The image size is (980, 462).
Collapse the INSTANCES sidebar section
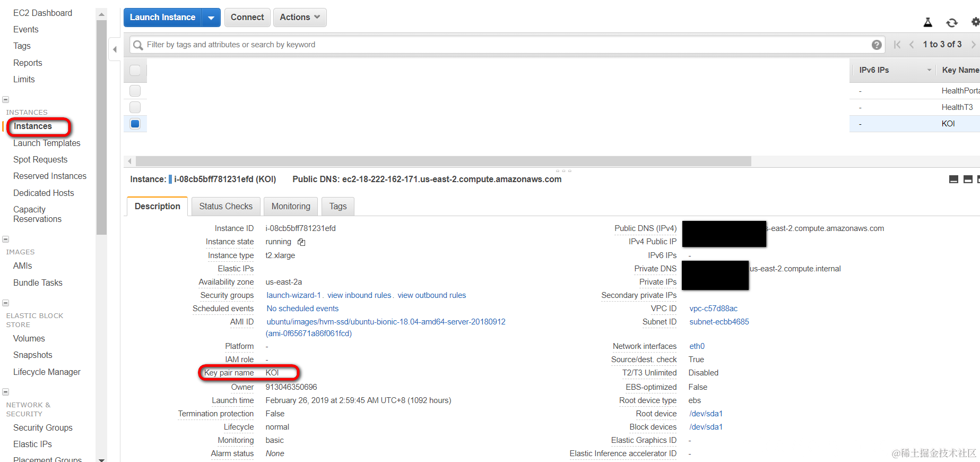(x=5, y=99)
